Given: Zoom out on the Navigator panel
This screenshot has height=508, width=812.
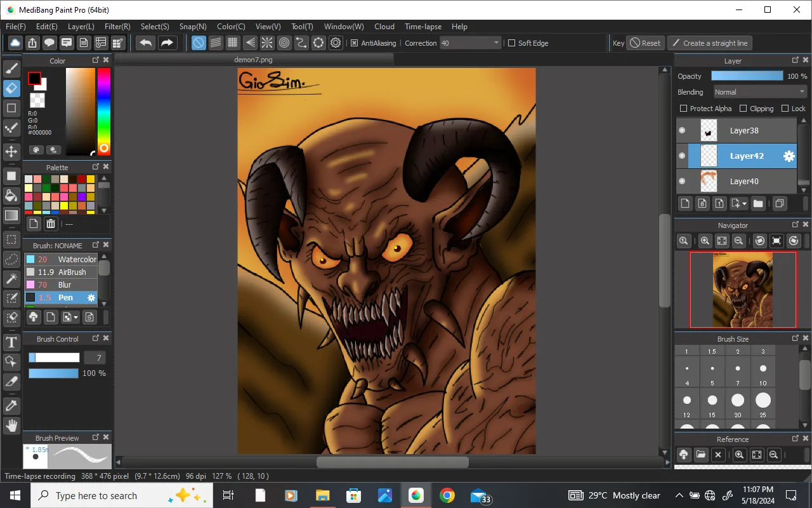Looking at the screenshot, I should [738, 241].
